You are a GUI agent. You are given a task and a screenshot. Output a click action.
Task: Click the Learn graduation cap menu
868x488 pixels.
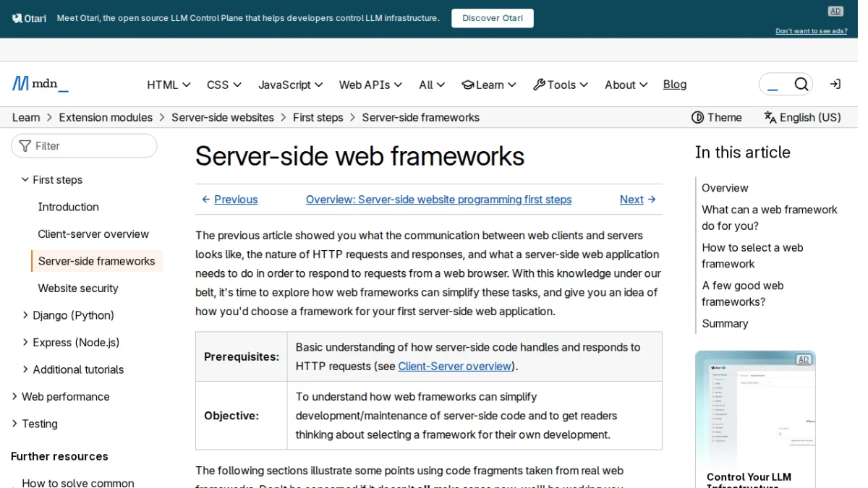click(489, 85)
